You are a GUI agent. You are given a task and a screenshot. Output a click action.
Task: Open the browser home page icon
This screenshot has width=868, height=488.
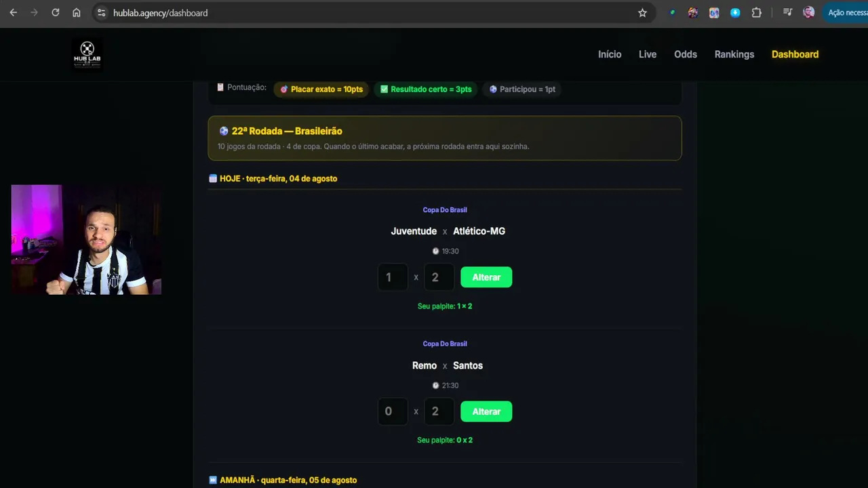[x=77, y=13]
